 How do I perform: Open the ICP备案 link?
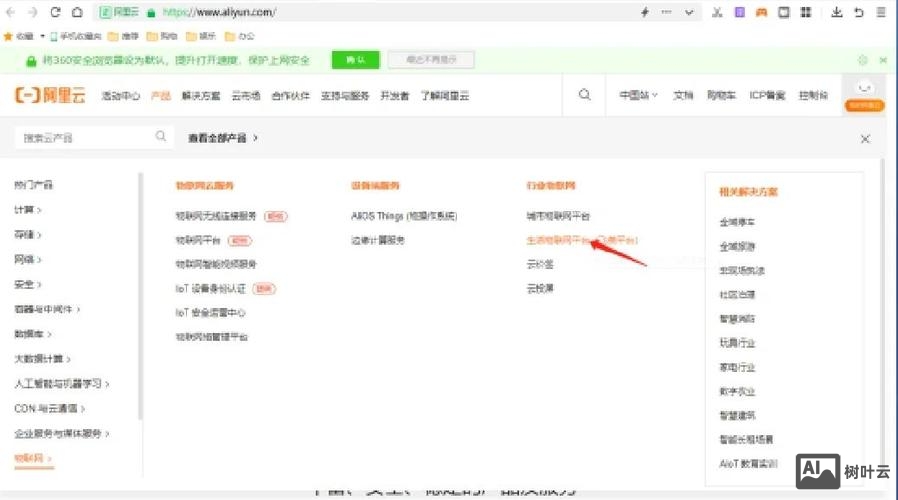tap(767, 95)
